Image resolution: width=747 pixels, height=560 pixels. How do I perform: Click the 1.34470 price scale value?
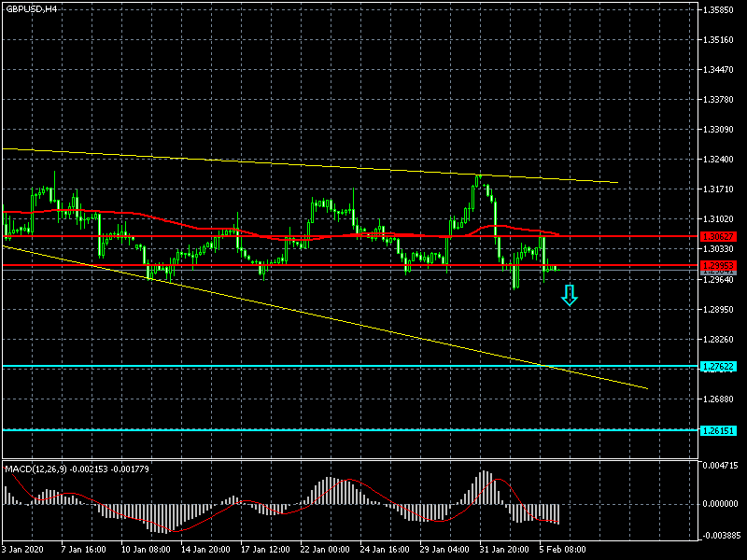tap(718, 70)
